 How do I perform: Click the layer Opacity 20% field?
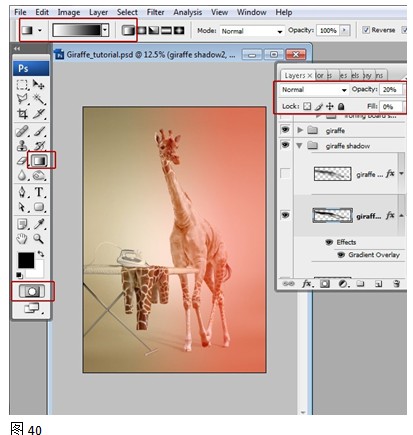tap(390, 89)
